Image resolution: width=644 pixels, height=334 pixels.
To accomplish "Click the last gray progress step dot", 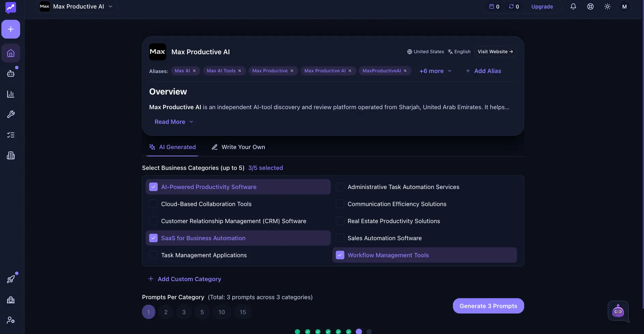I will pos(369,331).
